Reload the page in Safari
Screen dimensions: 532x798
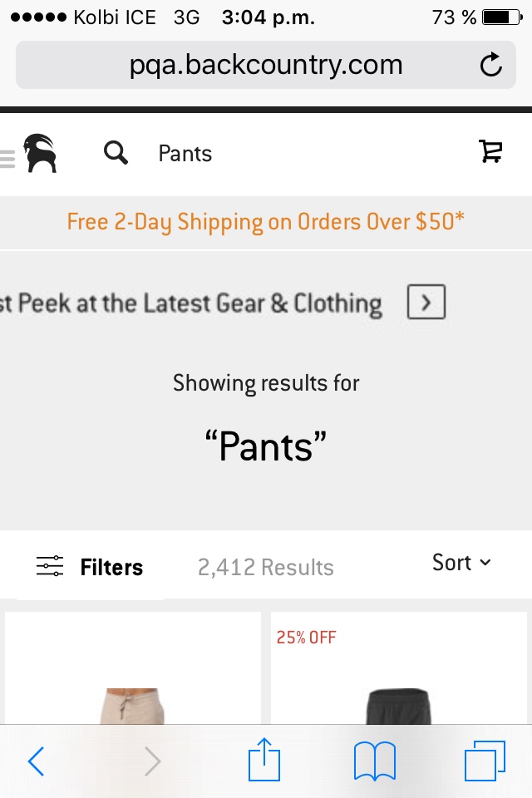[491, 65]
